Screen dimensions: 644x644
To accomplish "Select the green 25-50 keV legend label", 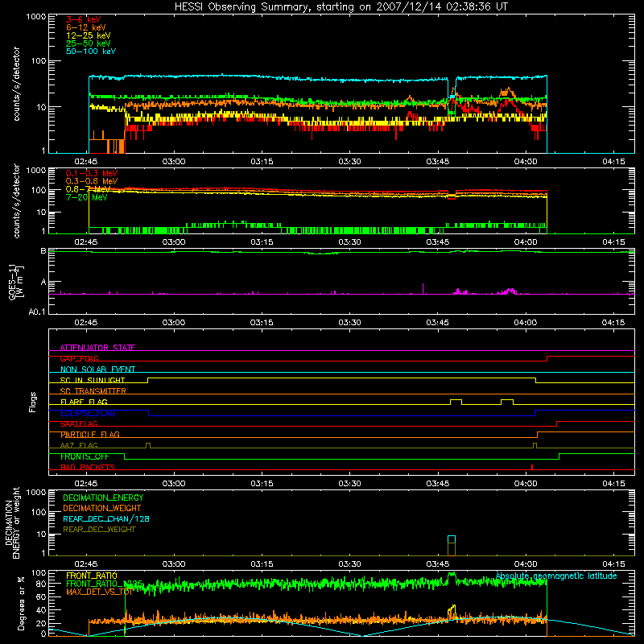I will [x=89, y=43].
